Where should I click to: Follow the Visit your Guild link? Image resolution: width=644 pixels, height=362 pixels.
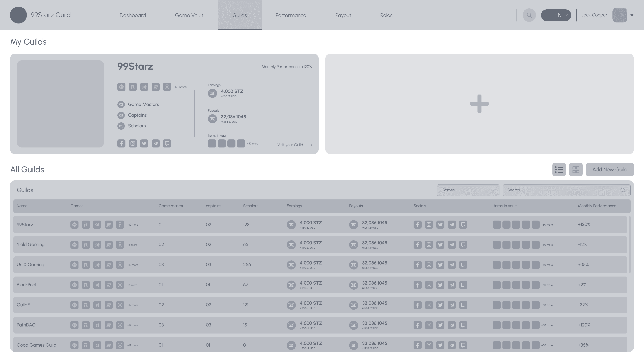click(x=294, y=145)
